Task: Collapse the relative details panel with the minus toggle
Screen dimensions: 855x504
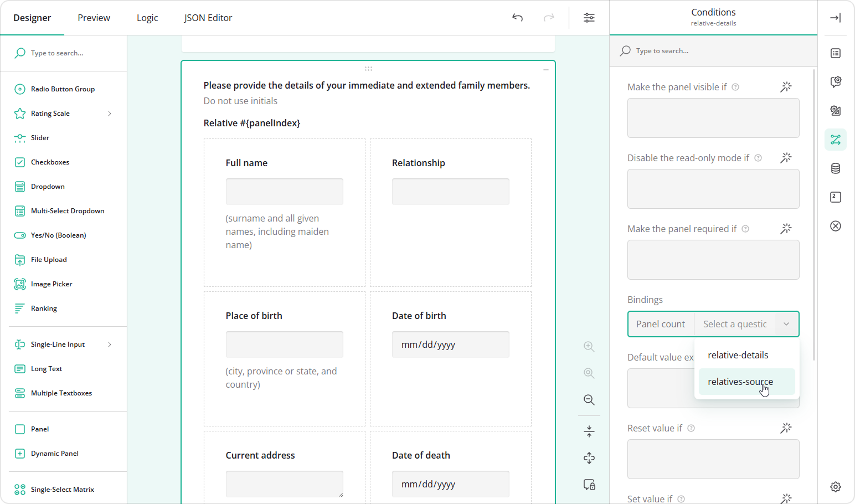Action: point(545,70)
